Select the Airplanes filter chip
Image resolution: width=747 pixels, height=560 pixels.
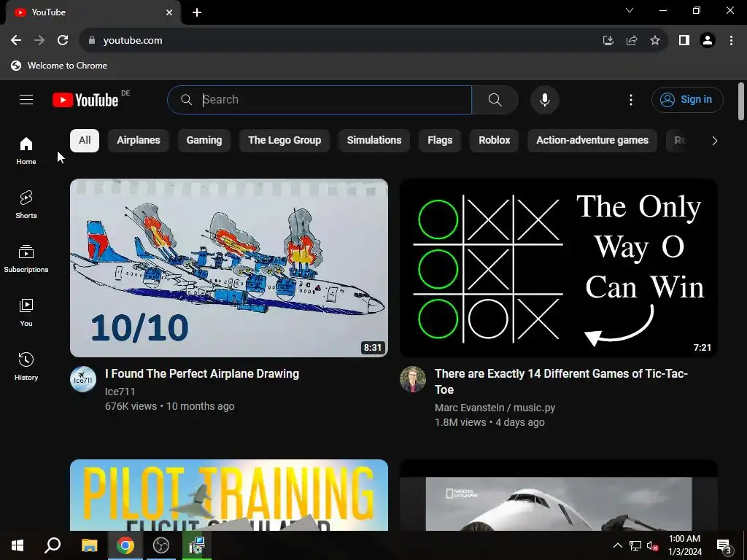coord(139,141)
